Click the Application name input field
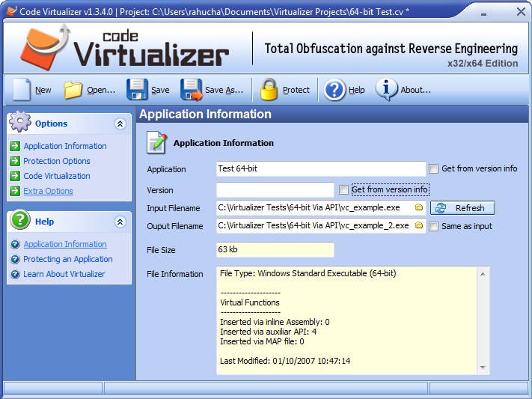Viewport: 532px width, 399px height. [321, 168]
